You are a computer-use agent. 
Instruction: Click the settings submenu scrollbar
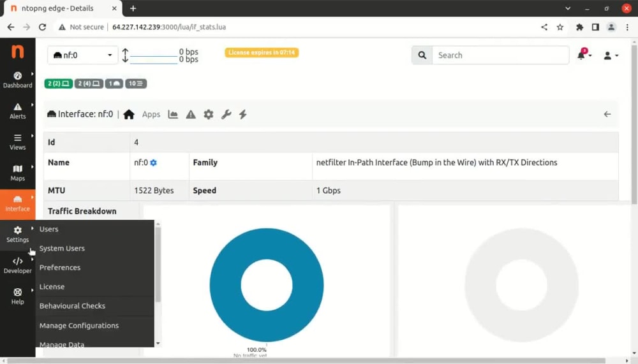tap(158, 265)
